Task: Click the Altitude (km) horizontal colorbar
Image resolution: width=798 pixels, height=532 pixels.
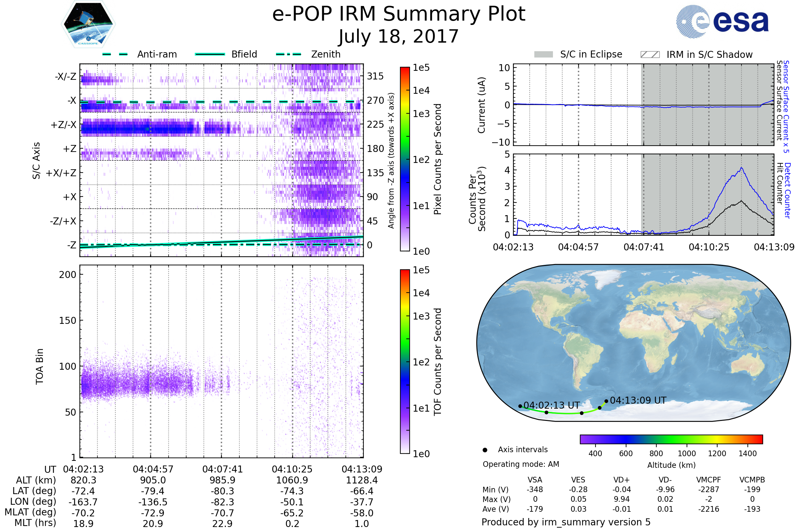Action: (671, 439)
